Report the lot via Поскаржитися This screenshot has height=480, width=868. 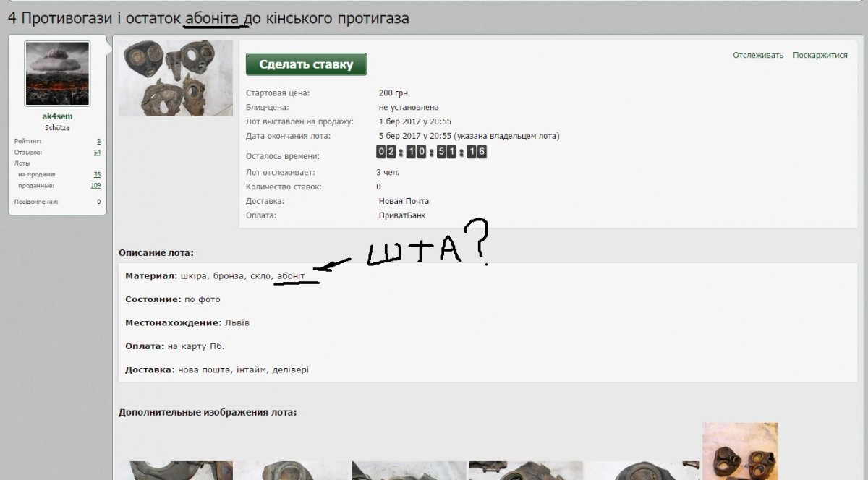pos(820,55)
